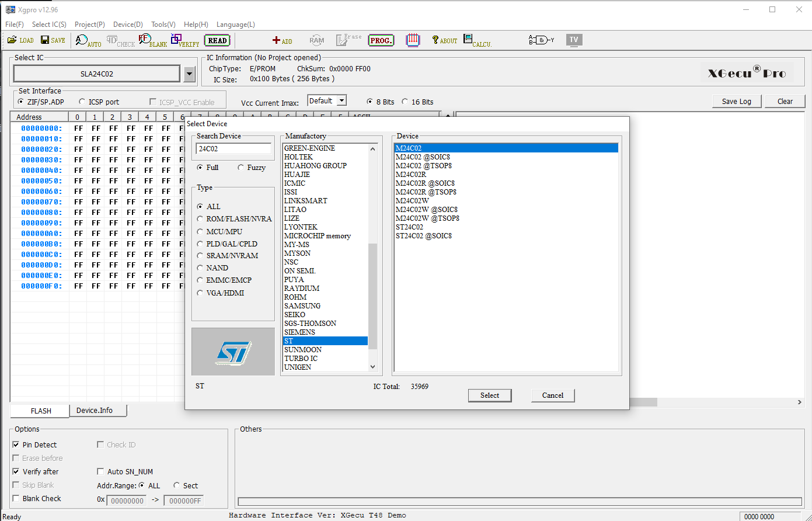
Task: Enable Blank Check option
Action: 37,498
